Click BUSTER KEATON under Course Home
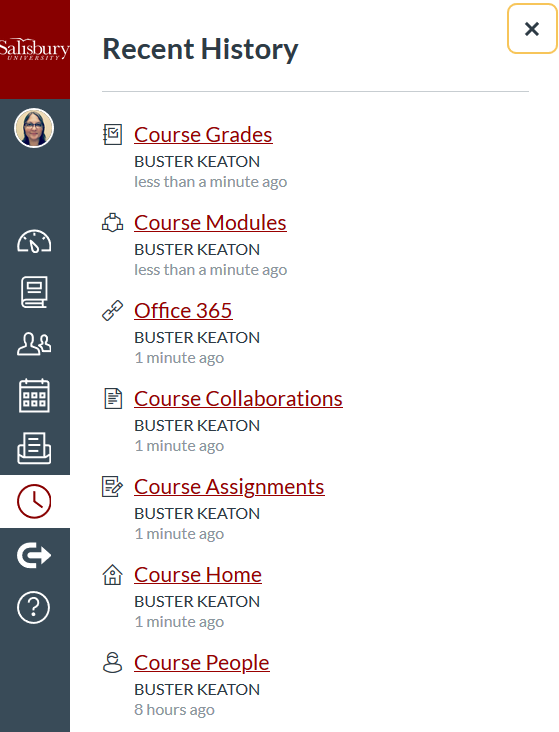 pos(197,601)
